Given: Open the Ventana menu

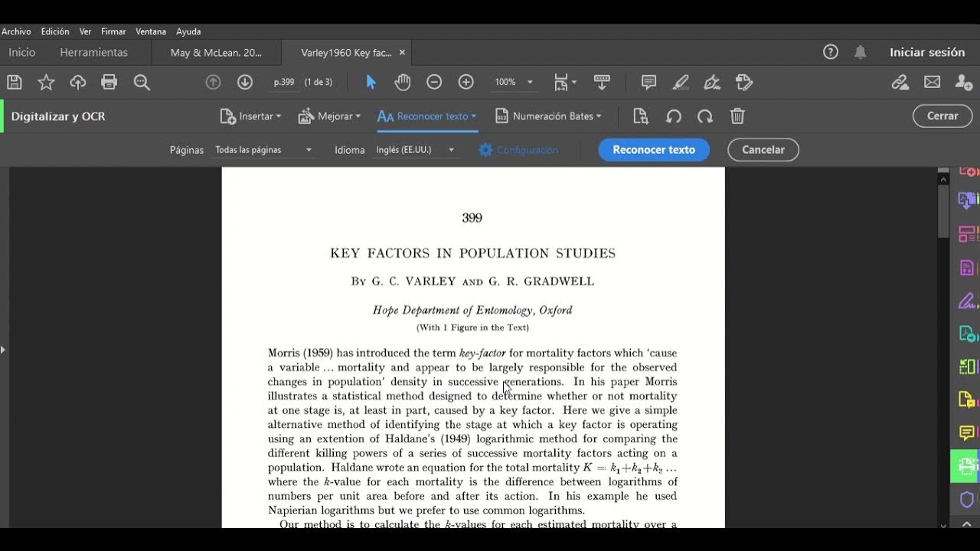Looking at the screenshot, I should click(x=151, y=31).
